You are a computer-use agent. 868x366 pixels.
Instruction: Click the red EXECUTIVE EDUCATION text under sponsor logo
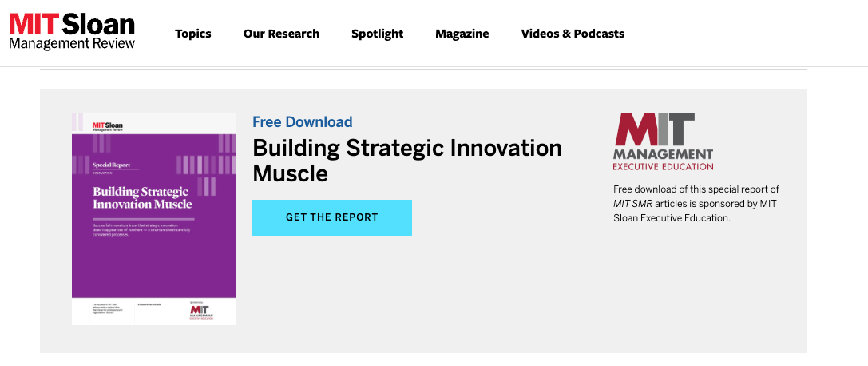pos(664,166)
